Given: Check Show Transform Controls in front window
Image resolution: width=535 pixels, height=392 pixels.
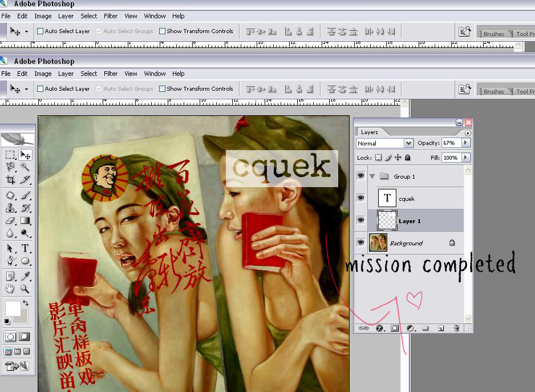Looking at the screenshot, I should coord(163,89).
